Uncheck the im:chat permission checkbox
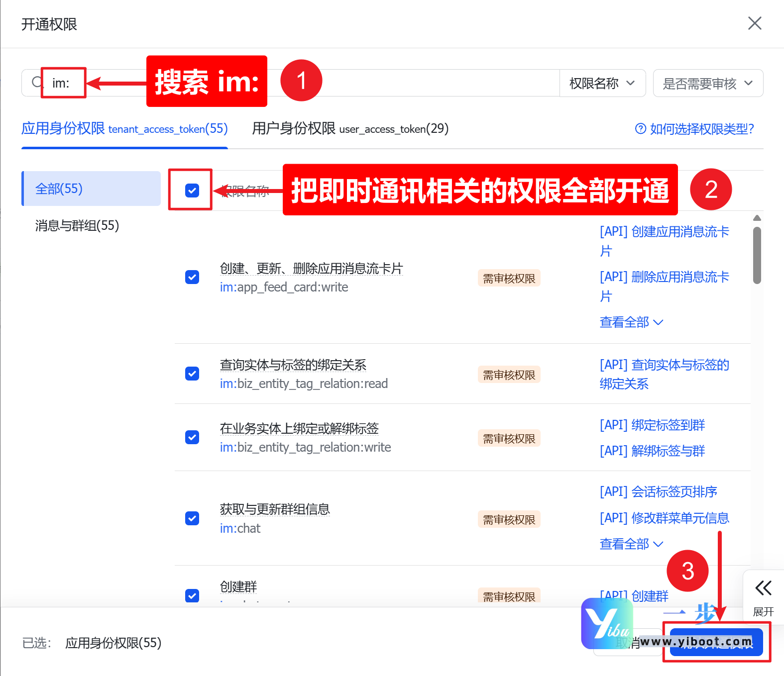The width and height of the screenshot is (784, 676). pyautogui.click(x=192, y=518)
